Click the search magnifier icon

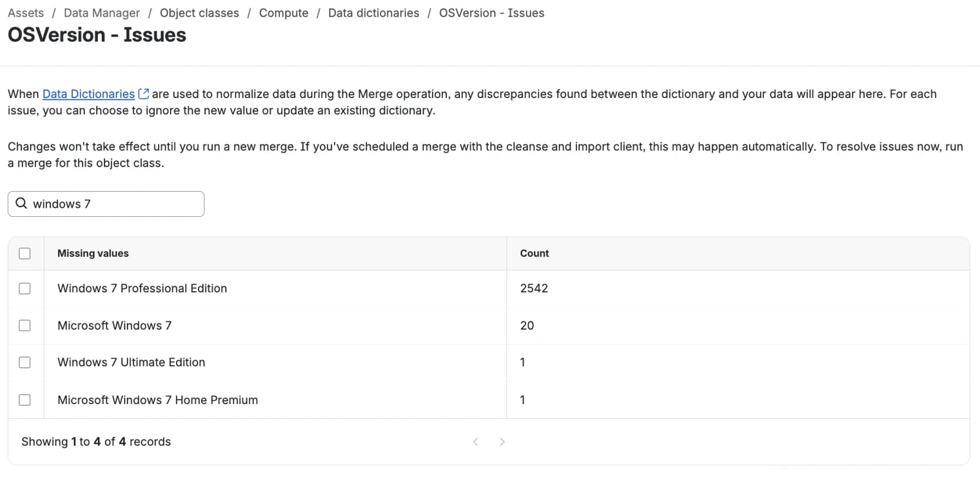click(21, 204)
